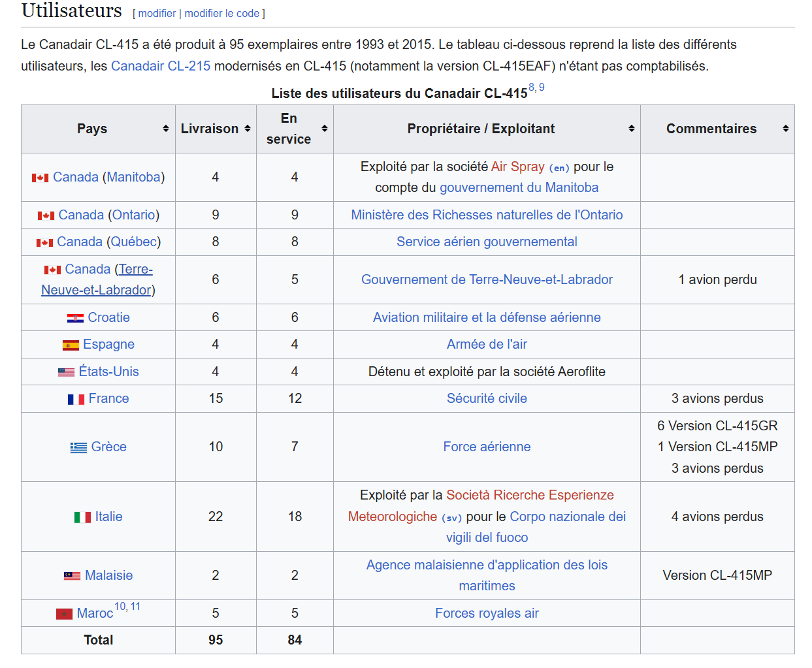Open the Forces royales air link
Screen dimensions: 812x668
click(x=487, y=613)
